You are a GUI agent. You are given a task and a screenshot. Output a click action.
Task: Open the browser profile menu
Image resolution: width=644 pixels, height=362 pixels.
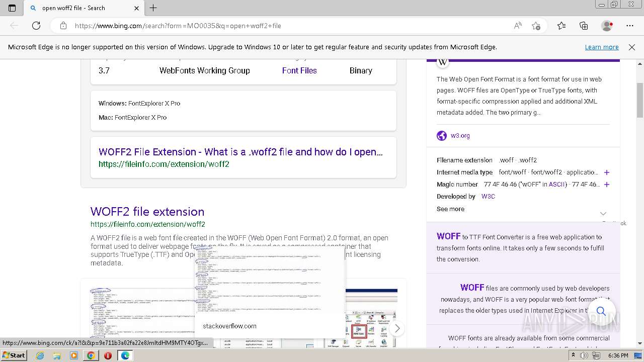point(607,26)
